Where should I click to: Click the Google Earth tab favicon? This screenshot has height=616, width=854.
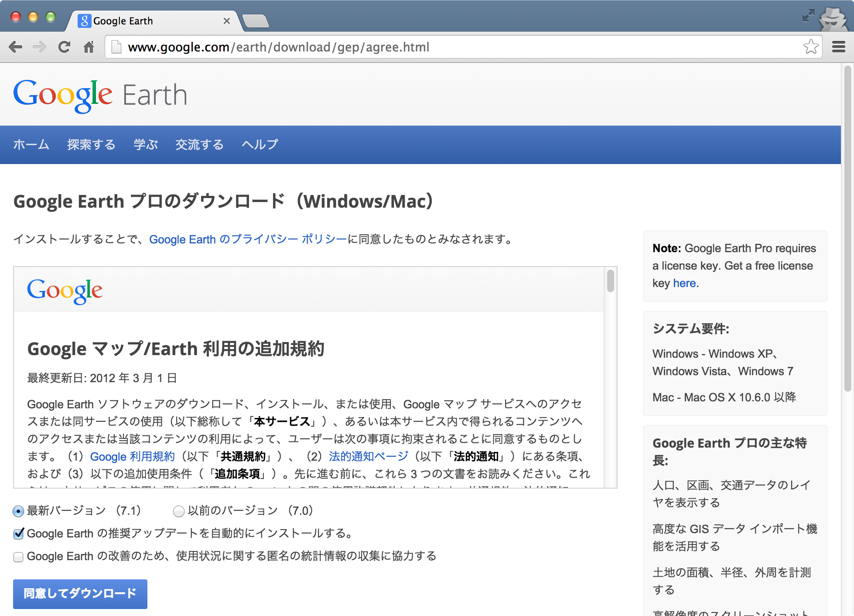tap(84, 21)
